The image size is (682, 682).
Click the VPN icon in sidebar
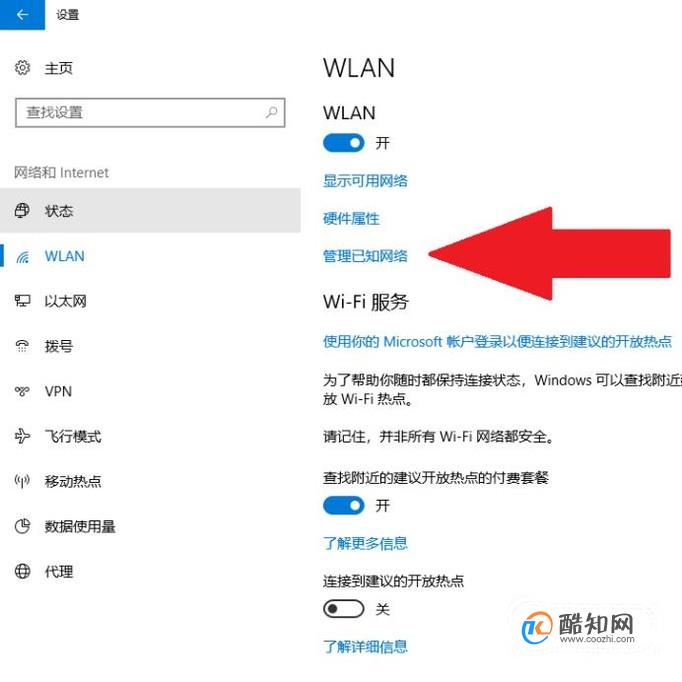[22, 391]
